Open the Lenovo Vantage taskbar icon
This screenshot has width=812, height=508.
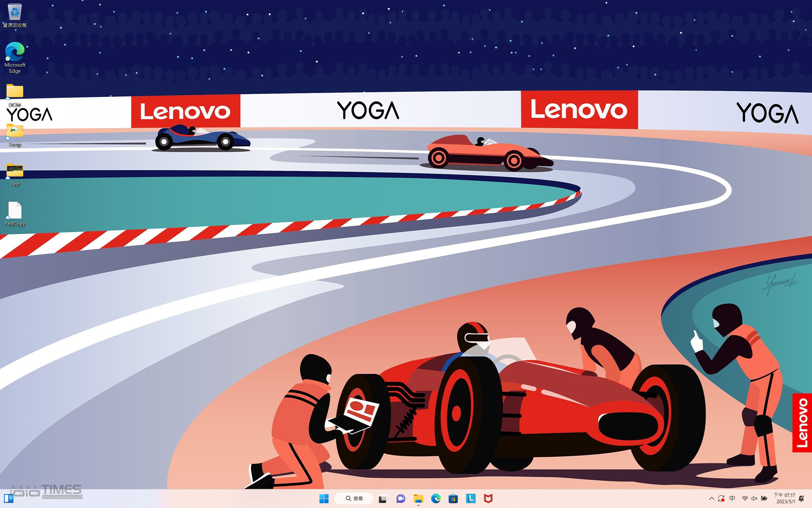[x=470, y=498]
